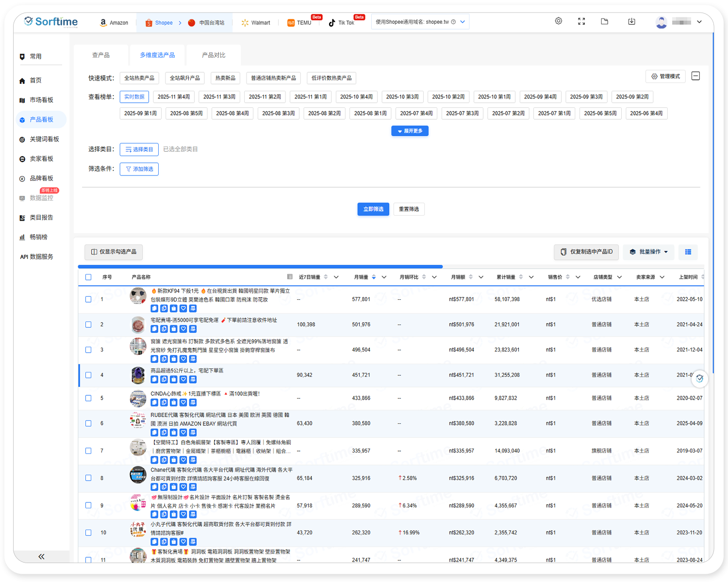Open the 批量操作 dropdown
The image size is (728, 582).
coord(648,252)
